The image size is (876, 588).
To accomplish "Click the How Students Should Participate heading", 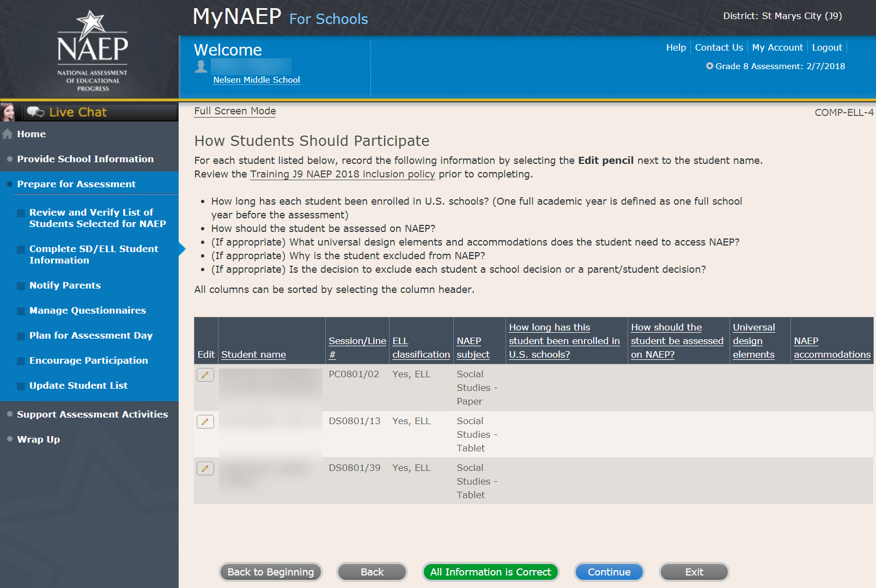I will [312, 141].
